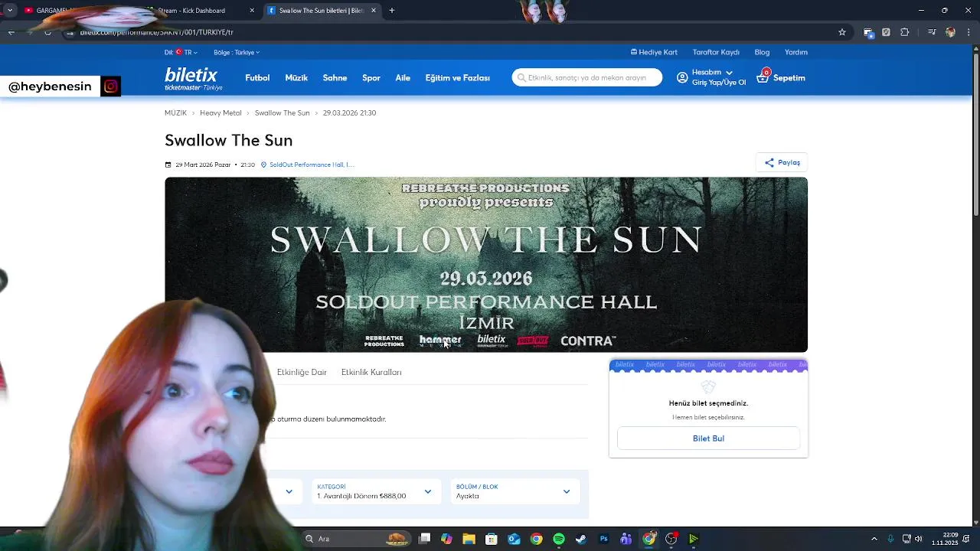The image size is (980, 551).
Task: Click MÜZİK in the breadcrumb
Action: coord(175,112)
